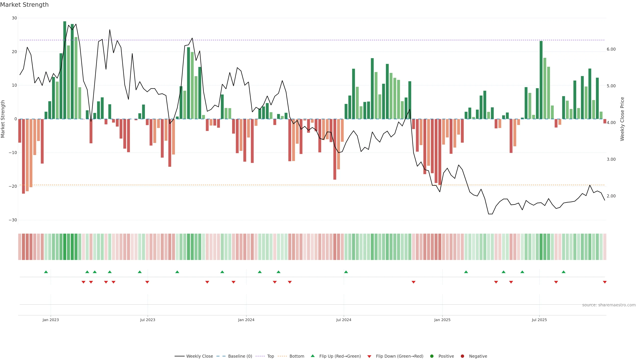Click the Jan 2023 x-axis label
Viewport: 644px width, 362px height.
(50, 320)
